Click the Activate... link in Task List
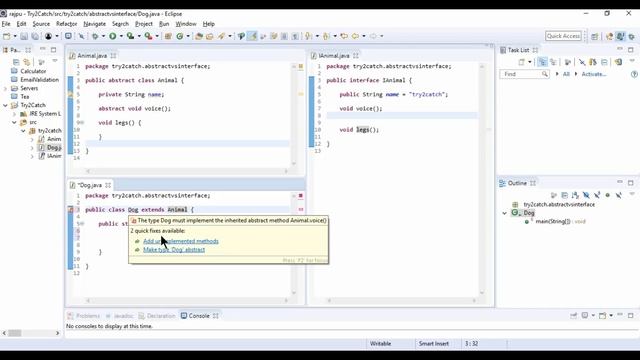Image resolution: width=640 pixels, height=360 pixels. click(593, 74)
